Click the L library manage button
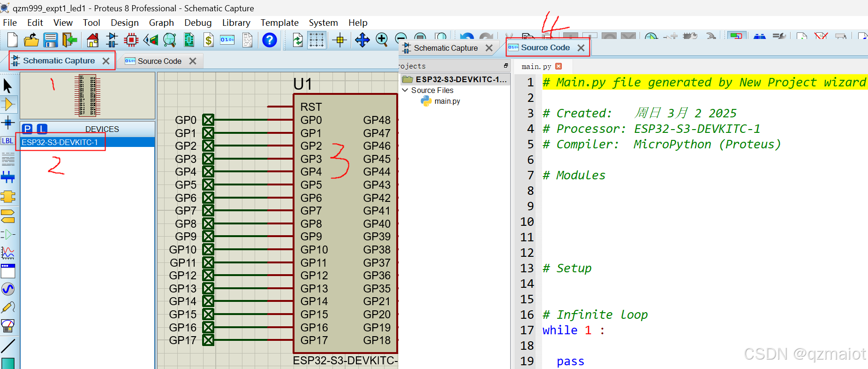This screenshot has width=868, height=369. (x=42, y=129)
